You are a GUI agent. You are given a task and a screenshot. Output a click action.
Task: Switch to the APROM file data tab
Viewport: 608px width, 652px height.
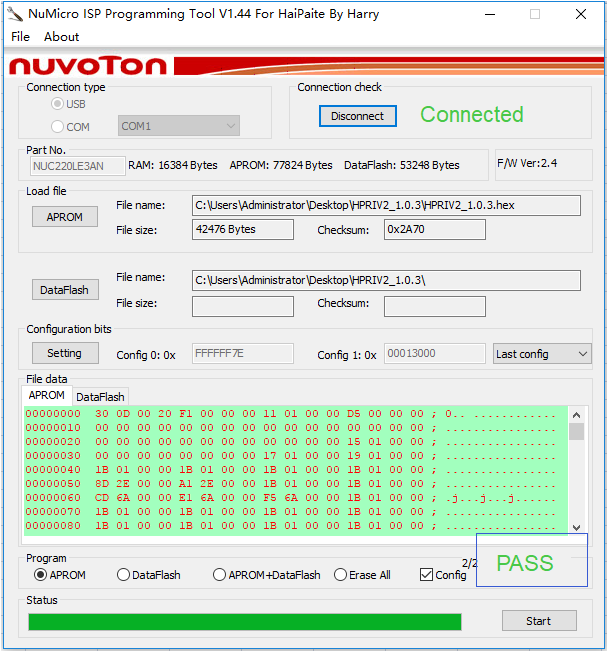point(47,395)
